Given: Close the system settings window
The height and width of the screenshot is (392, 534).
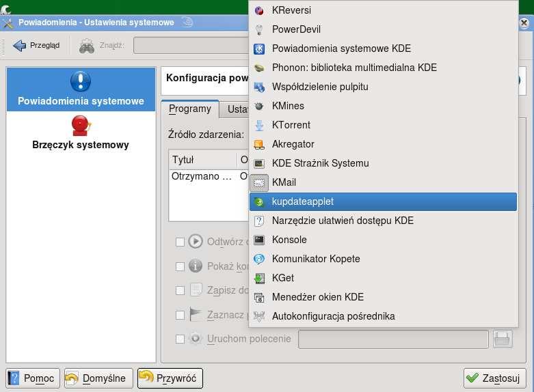Looking at the screenshot, I should coord(524,23).
